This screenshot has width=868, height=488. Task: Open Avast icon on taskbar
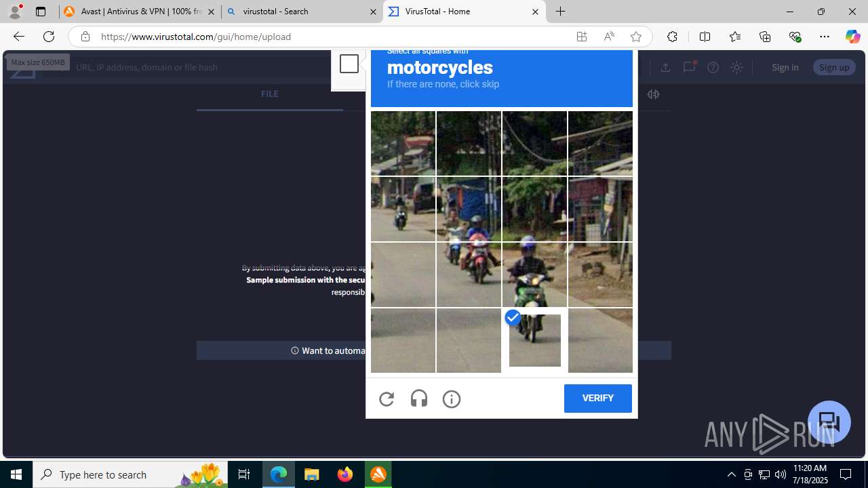pos(378,474)
